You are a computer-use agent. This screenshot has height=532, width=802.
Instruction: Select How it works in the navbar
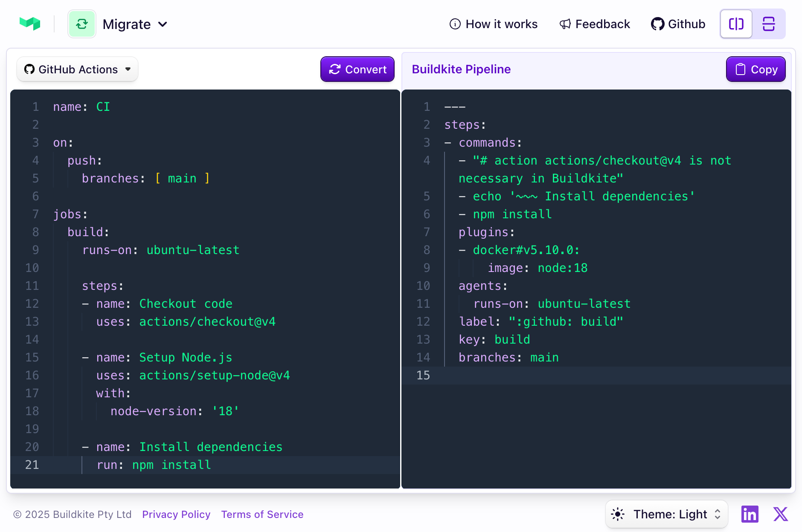(502, 24)
